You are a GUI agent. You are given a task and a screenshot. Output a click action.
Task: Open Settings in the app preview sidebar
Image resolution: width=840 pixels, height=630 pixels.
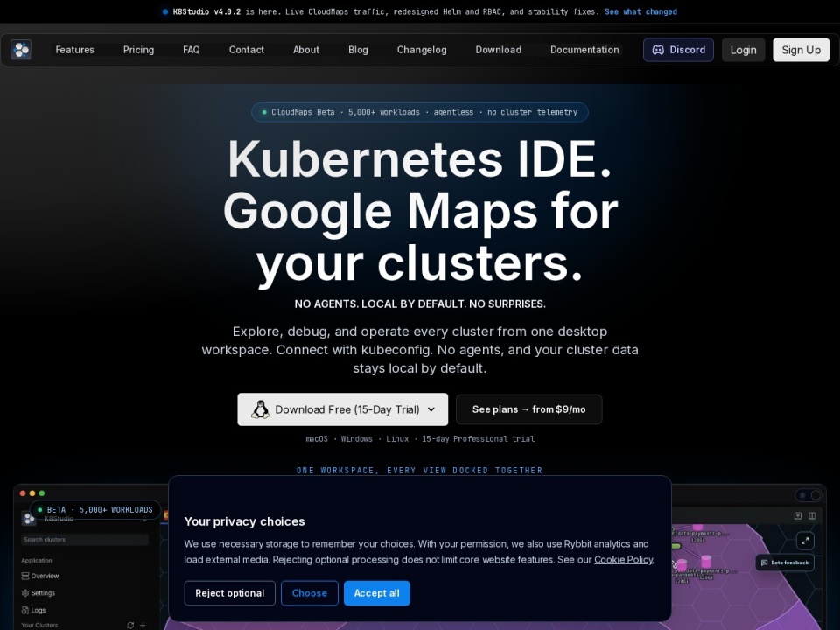coord(38,593)
